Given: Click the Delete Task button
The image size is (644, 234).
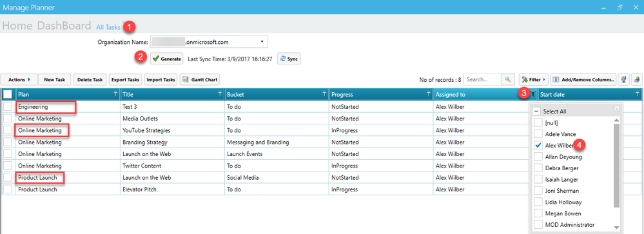Looking at the screenshot, I should coord(90,80).
